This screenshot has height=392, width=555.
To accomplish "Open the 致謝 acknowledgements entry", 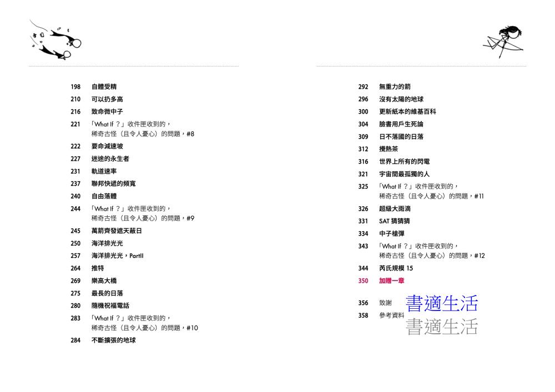I will [x=385, y=303].
